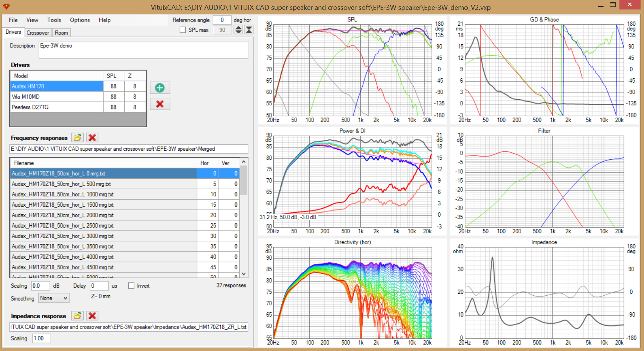
Task: Click the Description text box
Action: coord(144,50)
